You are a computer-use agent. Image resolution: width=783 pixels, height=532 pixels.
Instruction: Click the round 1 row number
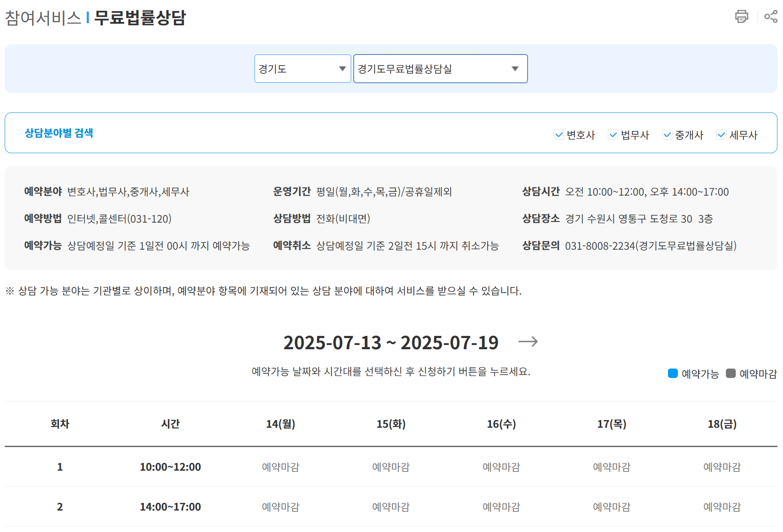(x=60, y=467)
